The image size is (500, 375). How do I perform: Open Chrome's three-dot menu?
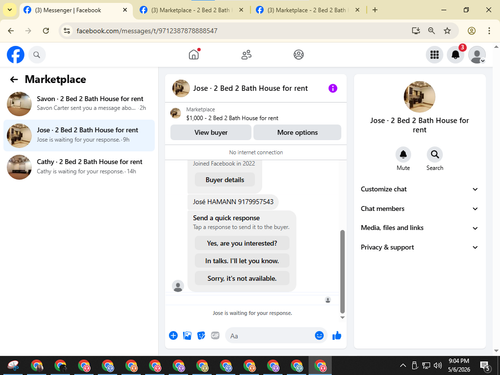(x=489, y=31)
